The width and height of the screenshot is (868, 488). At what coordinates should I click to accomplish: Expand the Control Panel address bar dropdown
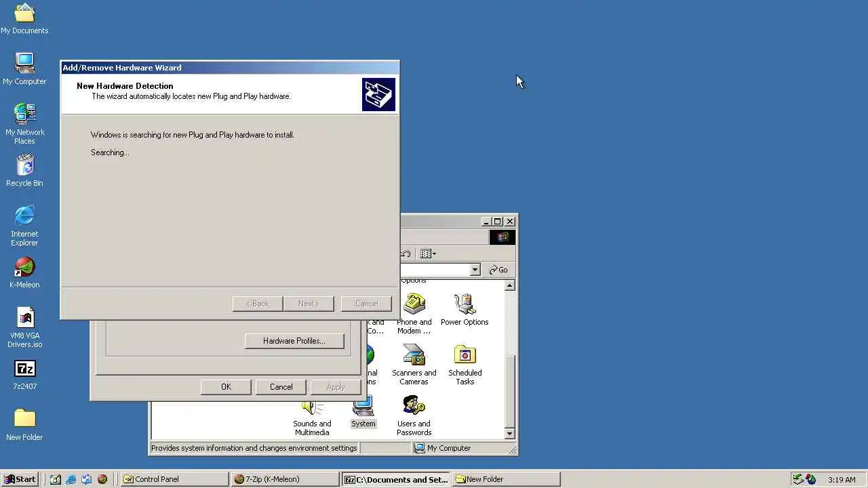[x=475, y=270]
